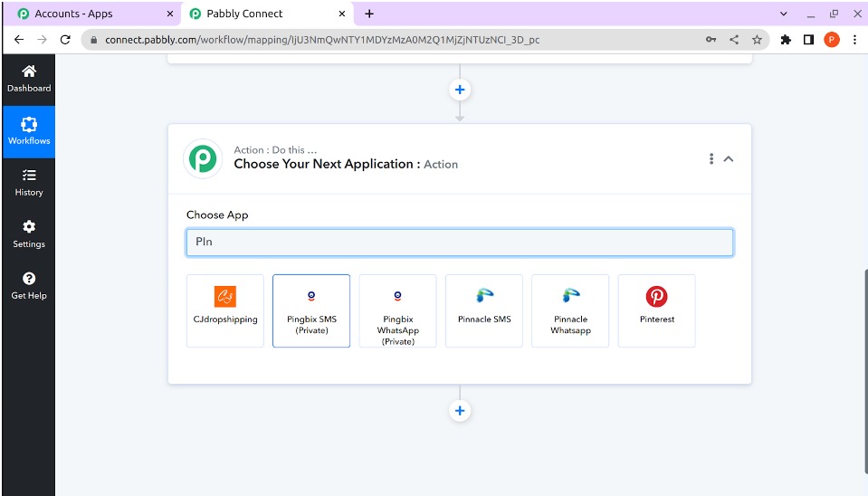Select the Pinnacle SMS app
Image resolution: width=868 pixels, height=496 pixels.
484,310
